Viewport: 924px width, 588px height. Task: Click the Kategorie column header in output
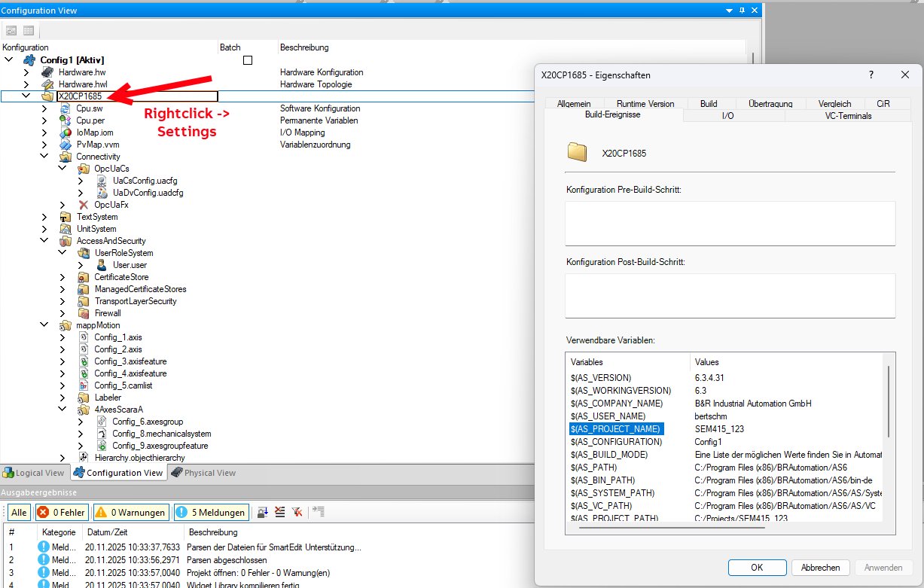point(59,532)
